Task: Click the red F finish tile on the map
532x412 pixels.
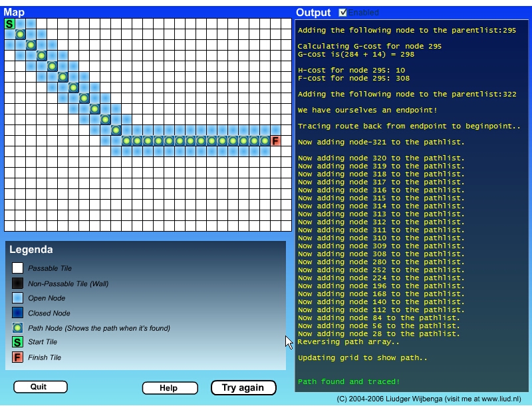Action: pyautogui.click(x=275, y=141)
